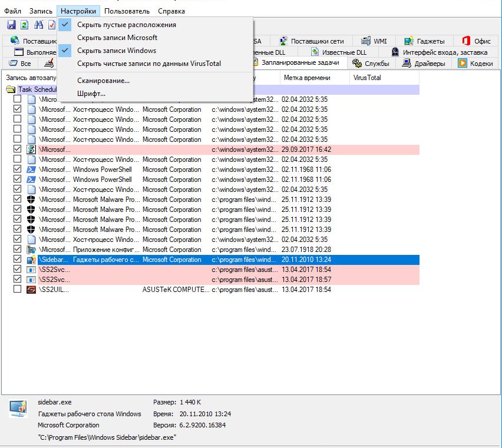Click the 13.04.2017 18:57 timestamp cell
This screenshot has height=448, width=502.
306,280
